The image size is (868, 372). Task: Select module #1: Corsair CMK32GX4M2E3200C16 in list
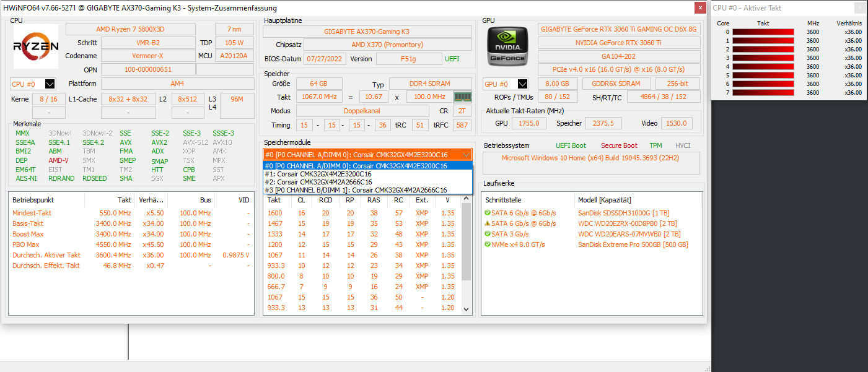coord(368,174)
